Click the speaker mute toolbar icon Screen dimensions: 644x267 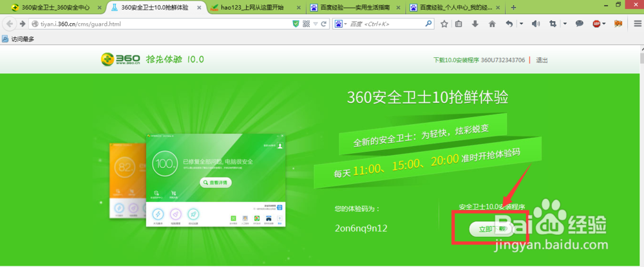535,24
